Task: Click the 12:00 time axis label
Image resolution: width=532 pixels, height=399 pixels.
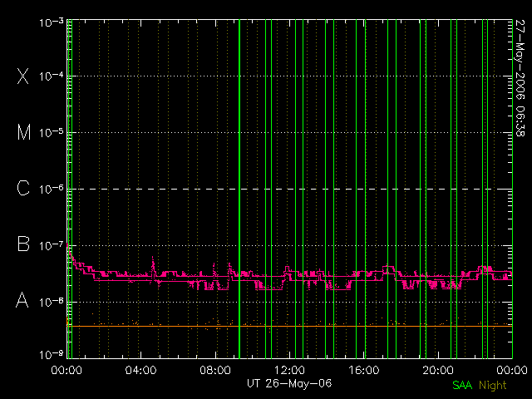Action: (289, 370)
